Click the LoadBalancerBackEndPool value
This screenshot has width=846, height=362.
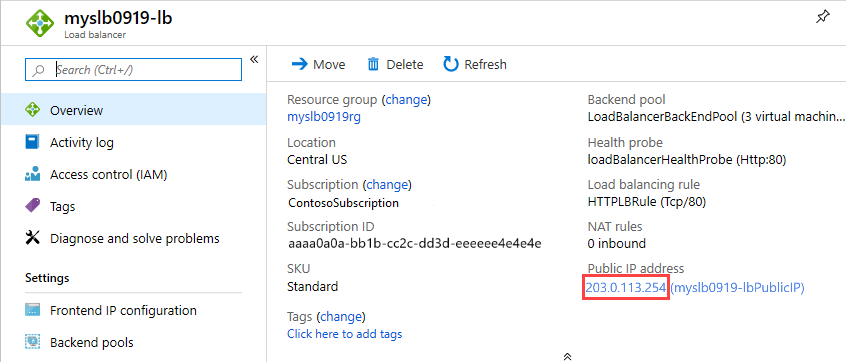(717, 117)
